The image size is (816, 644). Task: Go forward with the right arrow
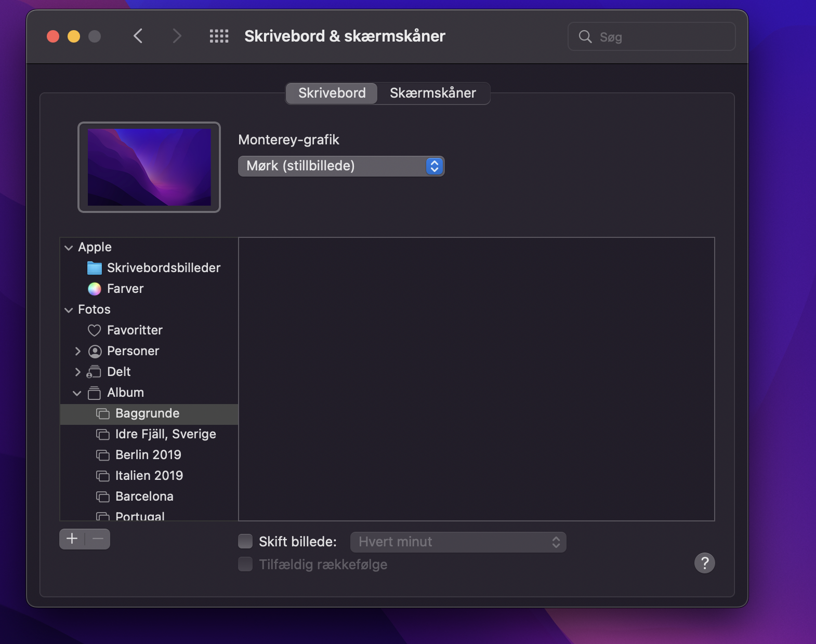(x=177, y=36)
